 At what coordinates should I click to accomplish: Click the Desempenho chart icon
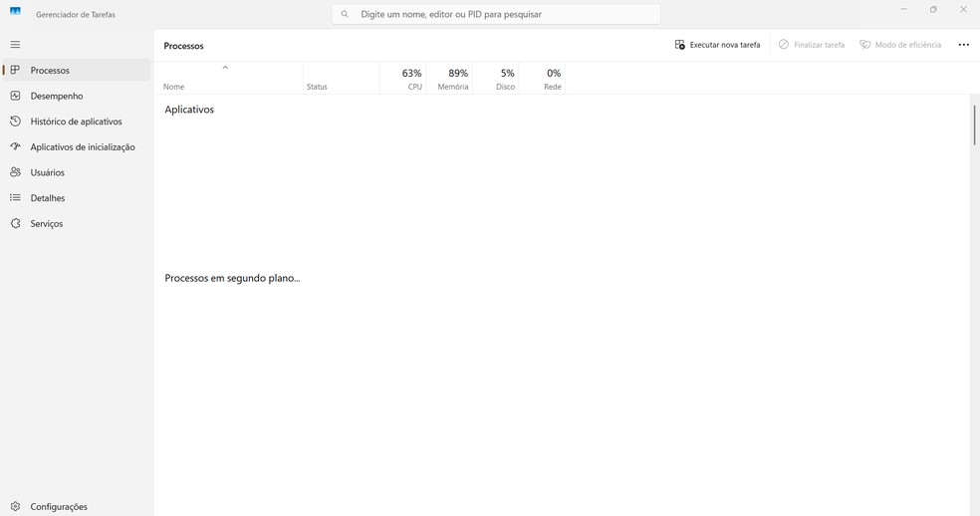[x=15, y=96]
